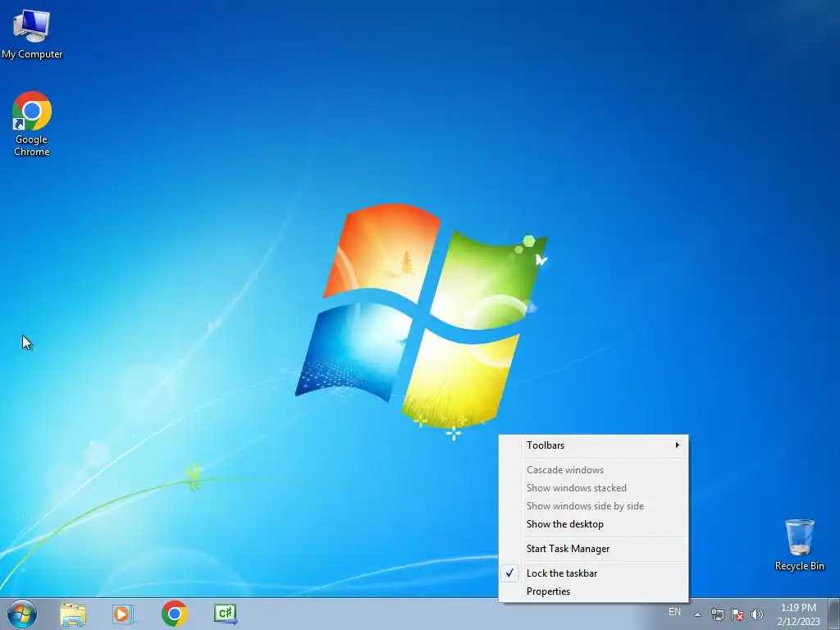The width and height of the screenshot is (840, 630).
Task: Open the Action Center flag icon
Action: [x=737, y=614]
